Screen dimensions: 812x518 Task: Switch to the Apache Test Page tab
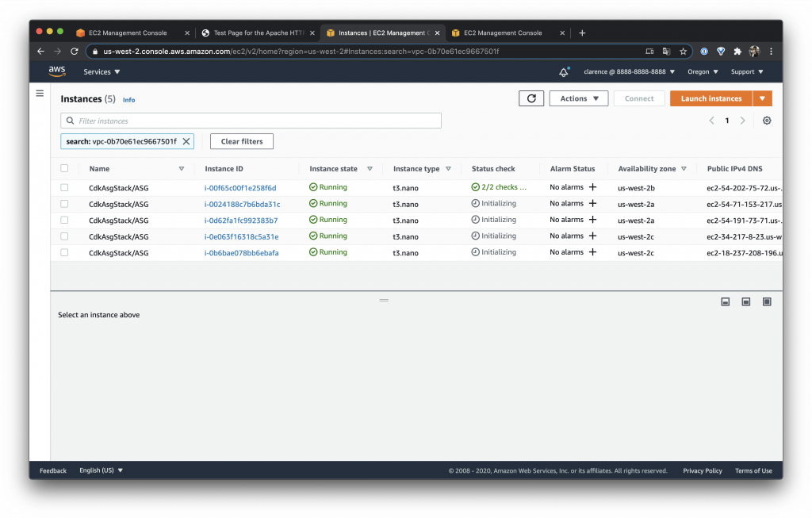(x=258, y=33)
